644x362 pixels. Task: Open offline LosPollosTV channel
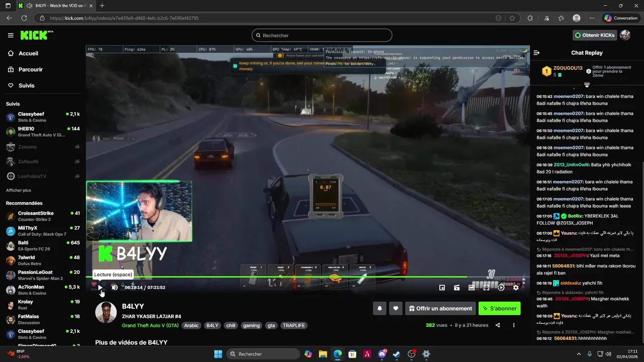click(43, 176)
